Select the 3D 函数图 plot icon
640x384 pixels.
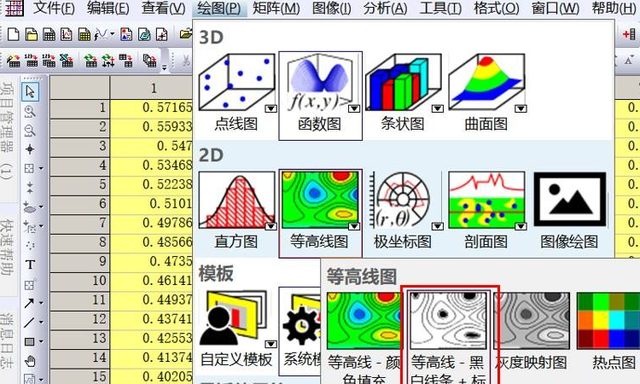320,83
